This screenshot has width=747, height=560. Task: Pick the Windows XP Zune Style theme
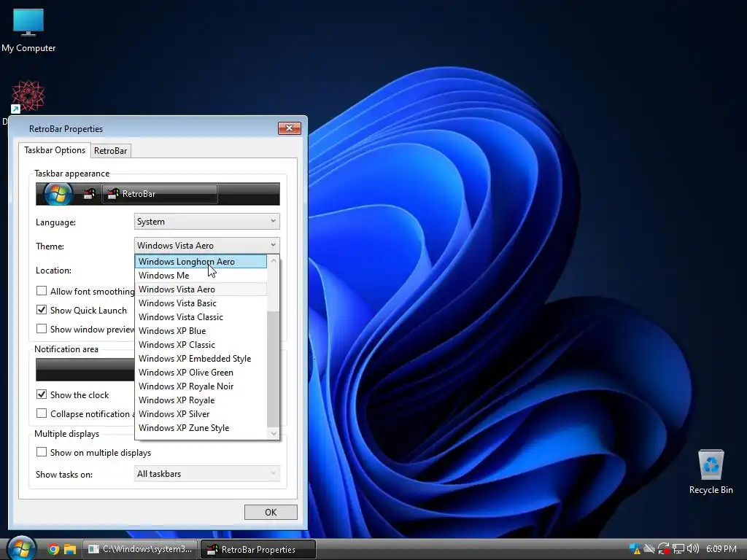[201, 427]
